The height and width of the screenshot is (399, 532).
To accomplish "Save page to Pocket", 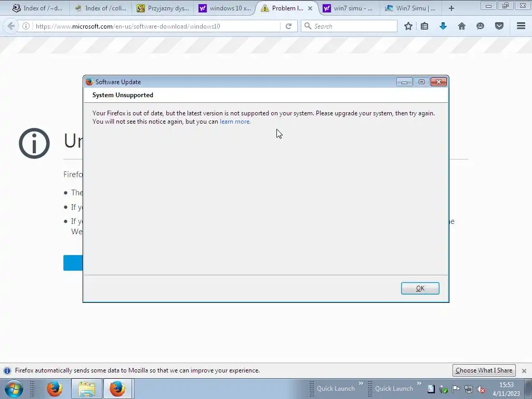I will [x=499, y=26].
